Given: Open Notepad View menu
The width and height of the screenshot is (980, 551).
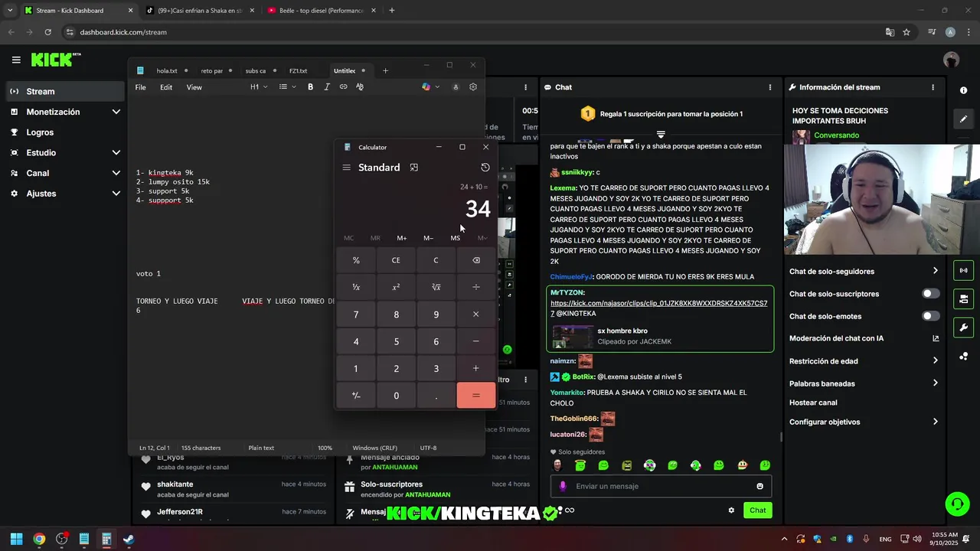Looking at the screenshot, I should [194, 87].
